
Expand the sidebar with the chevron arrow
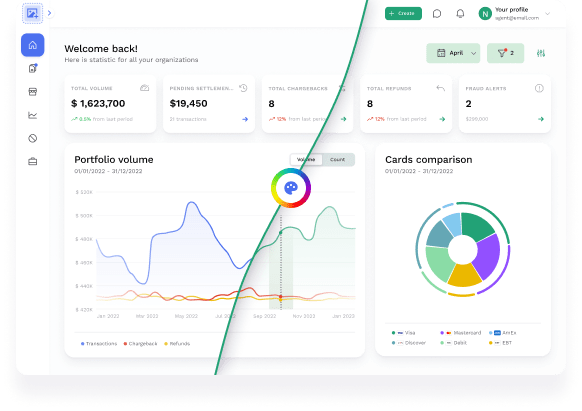click(x=49, y=13)
